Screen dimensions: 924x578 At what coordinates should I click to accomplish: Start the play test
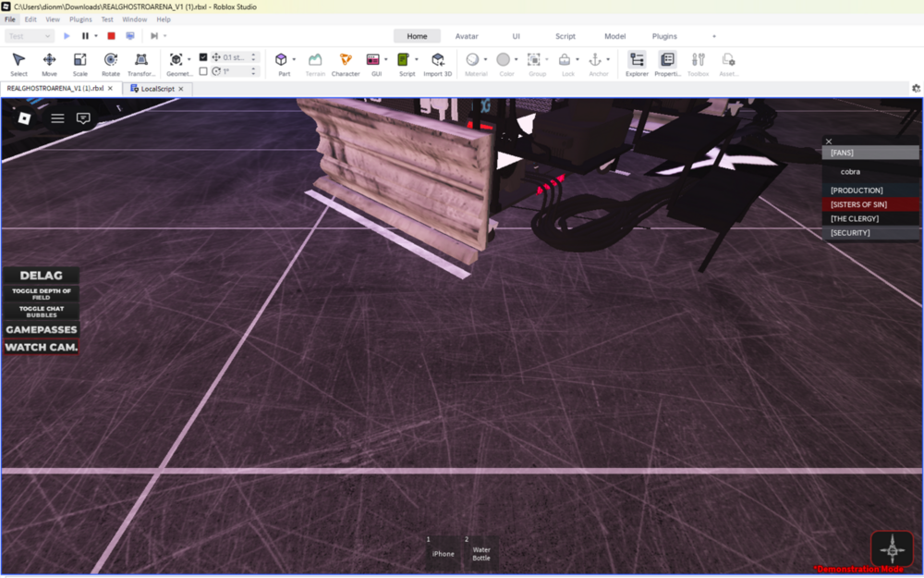[x=67, y=36]
